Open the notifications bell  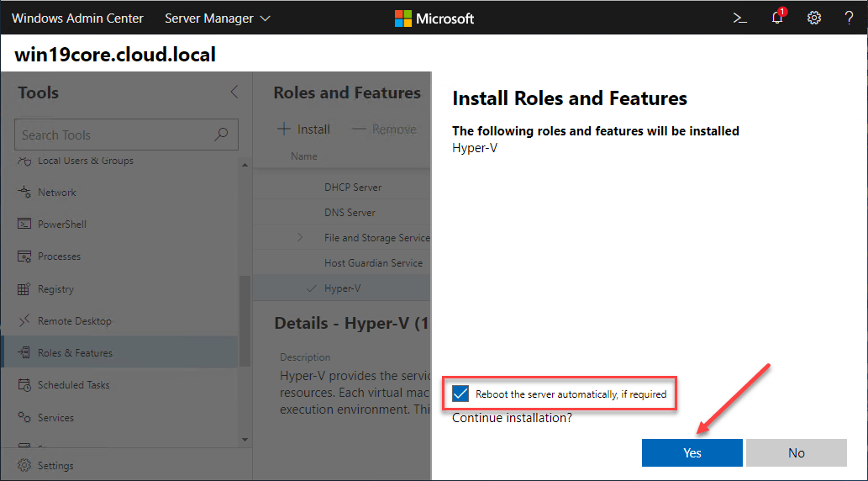[x=778, y=17]
